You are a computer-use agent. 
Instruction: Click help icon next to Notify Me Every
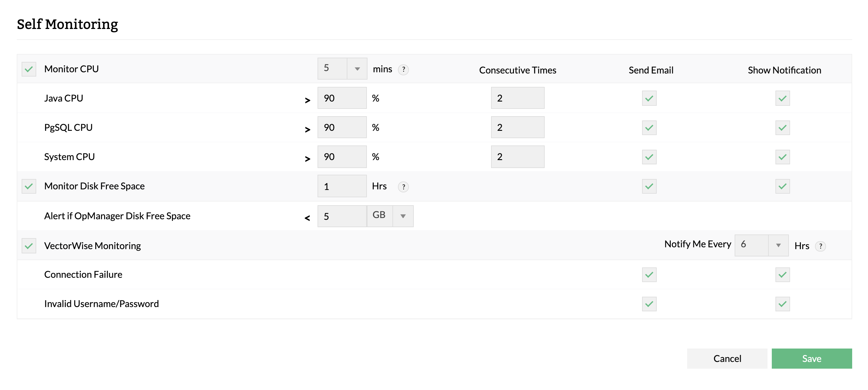click(820, 246)
